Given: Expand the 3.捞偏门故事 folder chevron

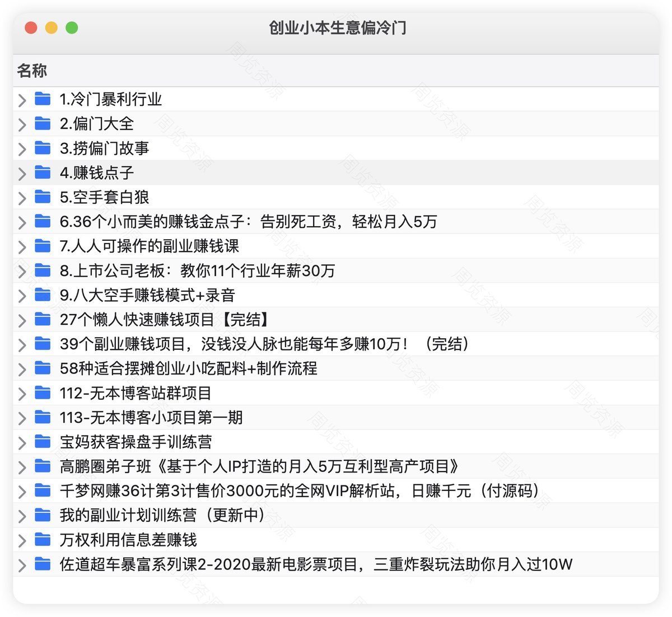Looking at the screenshot, I should point(22,149).
